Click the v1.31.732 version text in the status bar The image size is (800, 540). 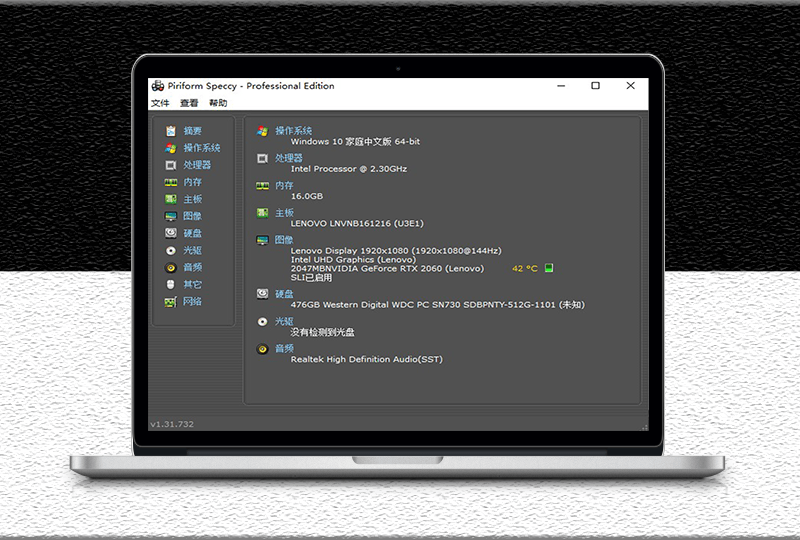point(171,424)
